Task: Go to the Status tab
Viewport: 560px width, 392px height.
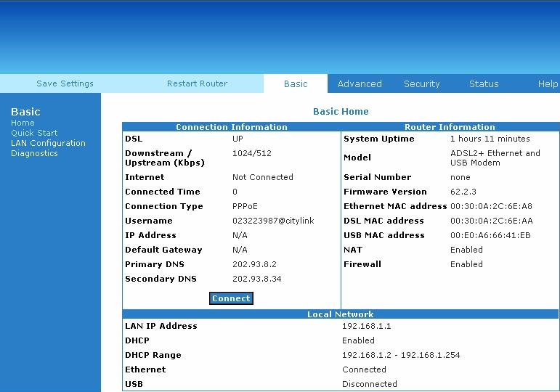Action: coord(484,84)
